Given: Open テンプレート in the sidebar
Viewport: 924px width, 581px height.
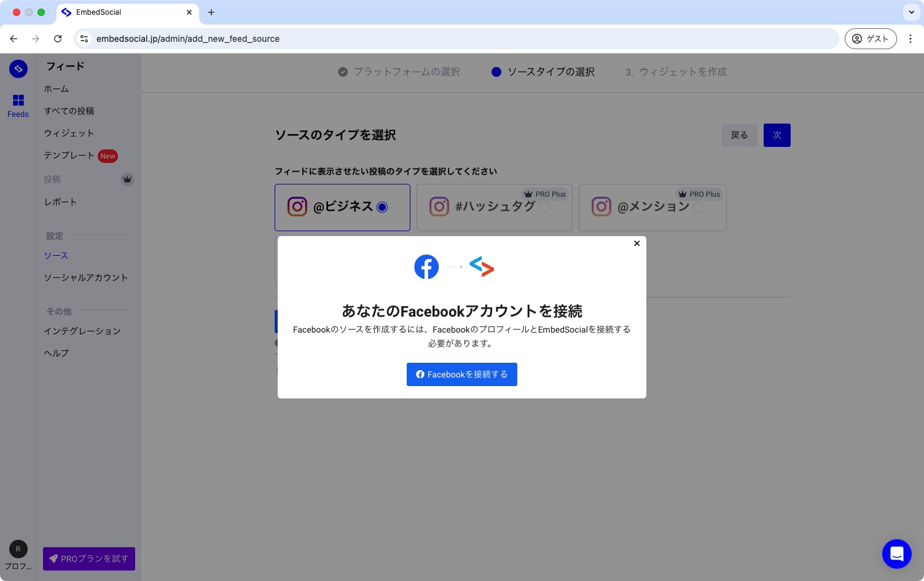Looking at the screenshot, I should tap(69, 156).
